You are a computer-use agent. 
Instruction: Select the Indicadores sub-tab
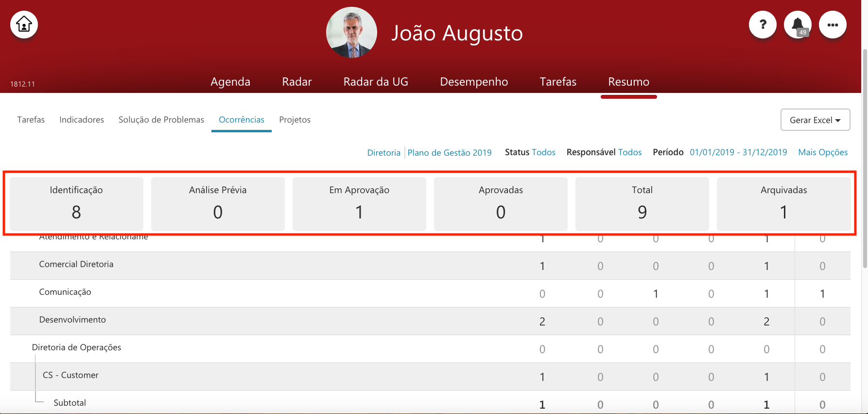(x=82, y=120)
